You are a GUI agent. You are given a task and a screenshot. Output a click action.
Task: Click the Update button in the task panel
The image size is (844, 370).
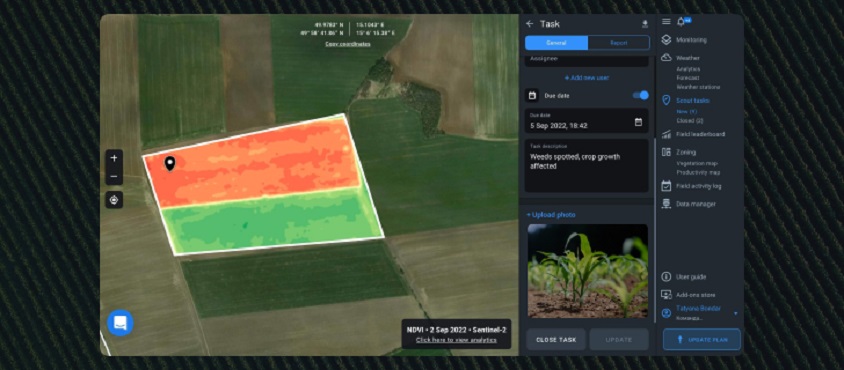pos(619,340)
